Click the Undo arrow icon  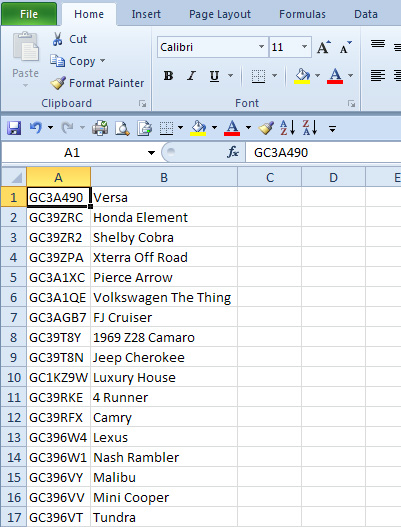(x=36, y=128)
